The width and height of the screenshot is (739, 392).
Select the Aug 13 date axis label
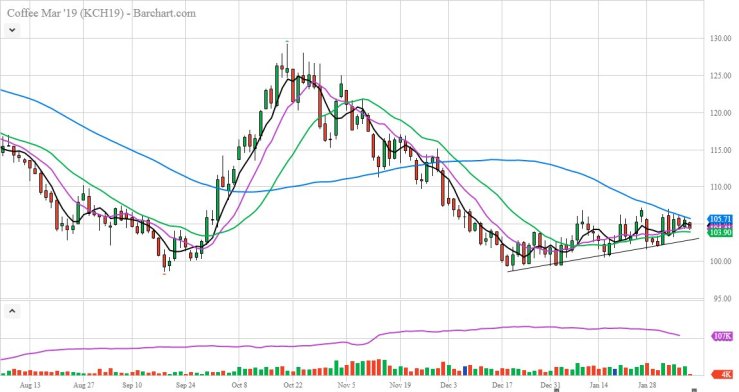coord(30,385)
